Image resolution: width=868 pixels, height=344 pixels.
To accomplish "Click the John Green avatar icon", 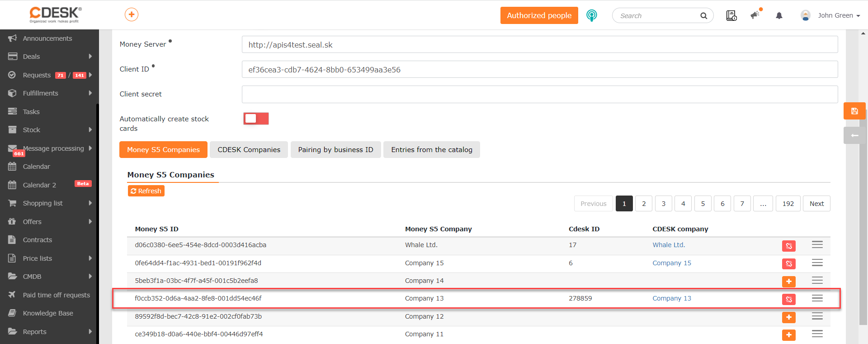I will pos(806,15).
